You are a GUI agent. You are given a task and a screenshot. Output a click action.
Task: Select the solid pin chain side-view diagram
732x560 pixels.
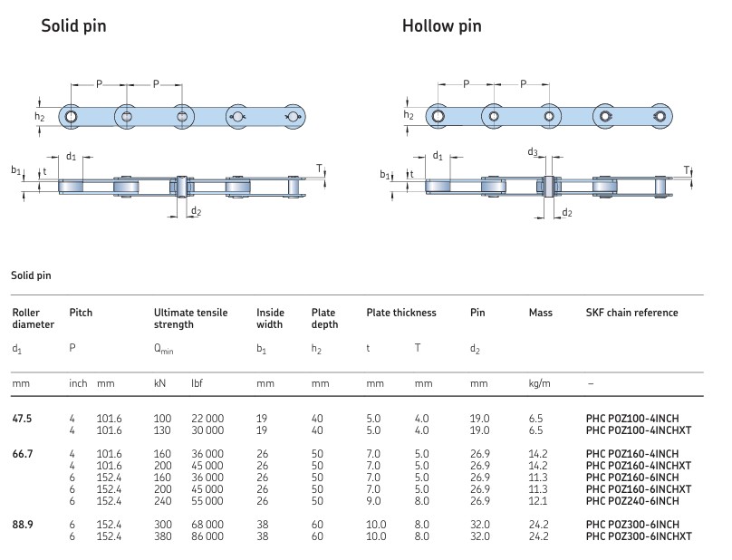tap(183, 116)
